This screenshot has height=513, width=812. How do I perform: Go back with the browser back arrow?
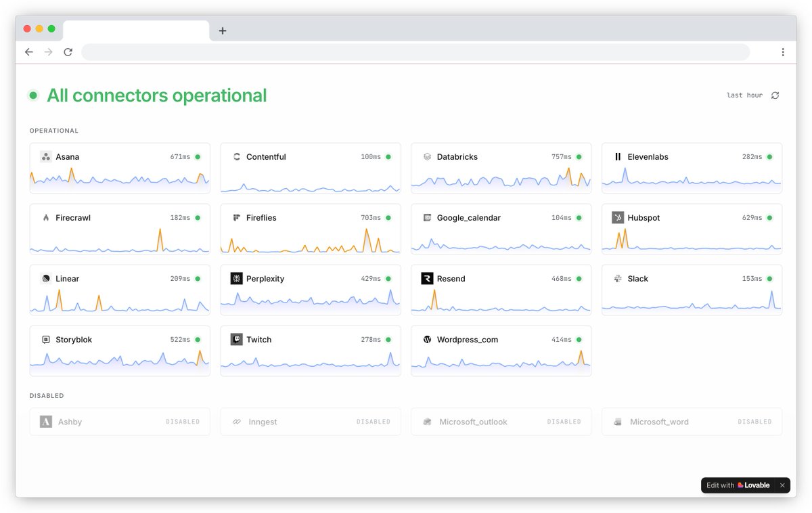(x=28, y=52)
